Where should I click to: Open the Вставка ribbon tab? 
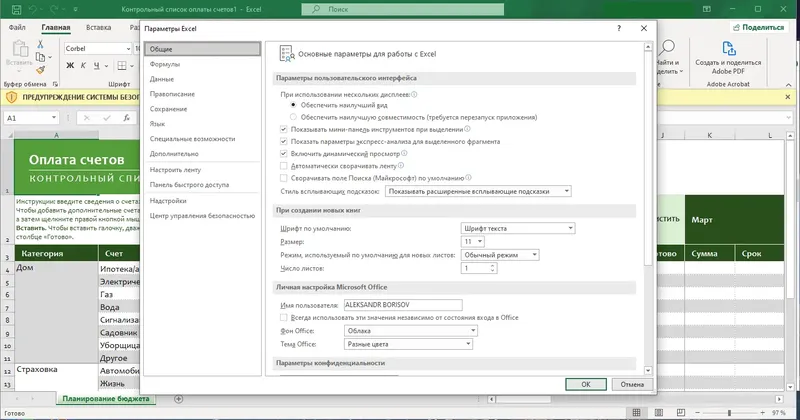pos(98,28)
